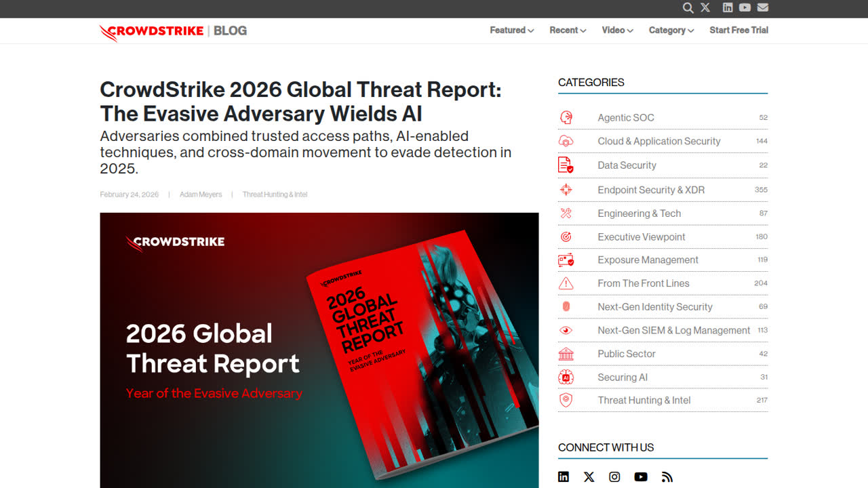Click the Agentic SOC category icon
The image size is (868, 488).
[566, 117]
